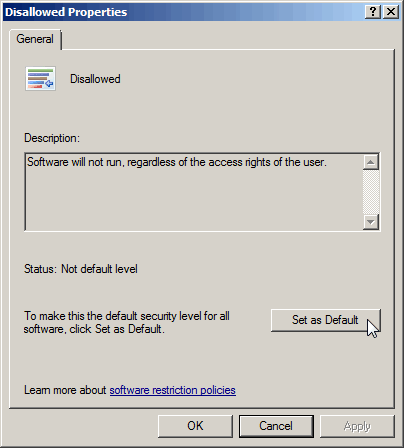This screenshot has height=448, width=404.
Task: Click the Description: label
Action: pyautogui.click(x=52, y=138)
